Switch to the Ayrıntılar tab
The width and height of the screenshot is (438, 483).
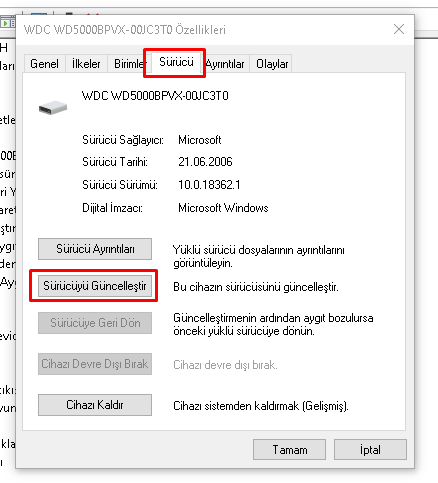click(x=225, y=63)
